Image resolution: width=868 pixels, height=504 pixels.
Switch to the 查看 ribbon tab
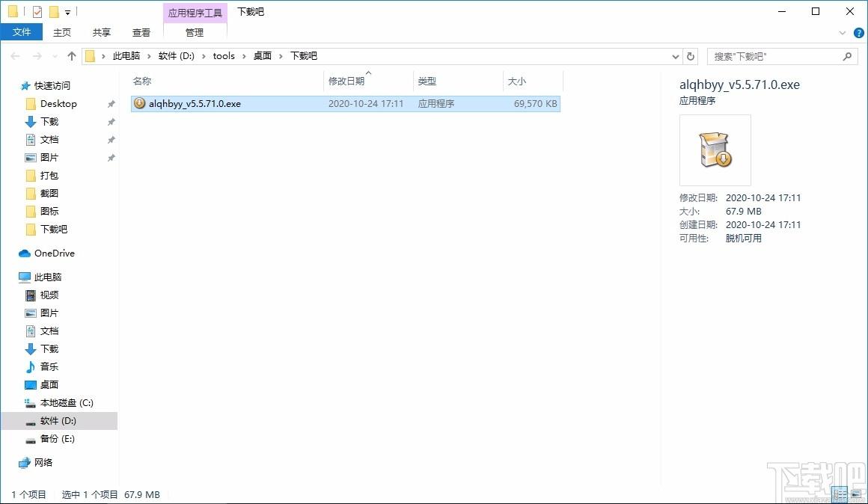point(141,33)
